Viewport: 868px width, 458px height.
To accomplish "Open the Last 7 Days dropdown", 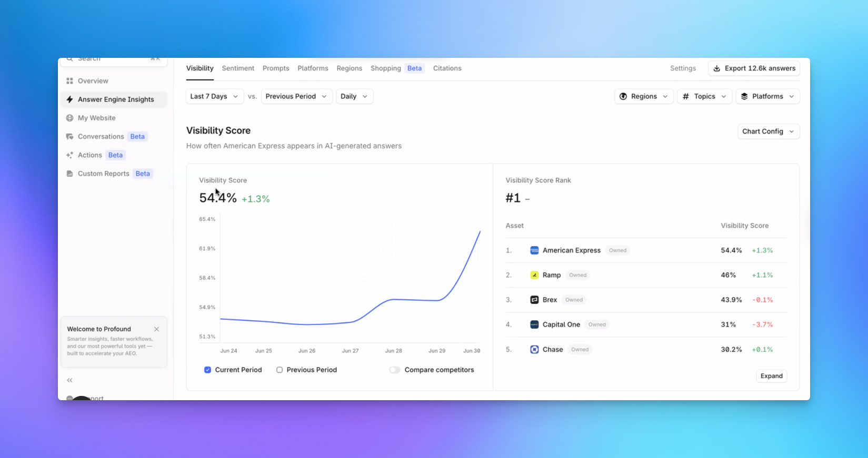I will 215,96.
